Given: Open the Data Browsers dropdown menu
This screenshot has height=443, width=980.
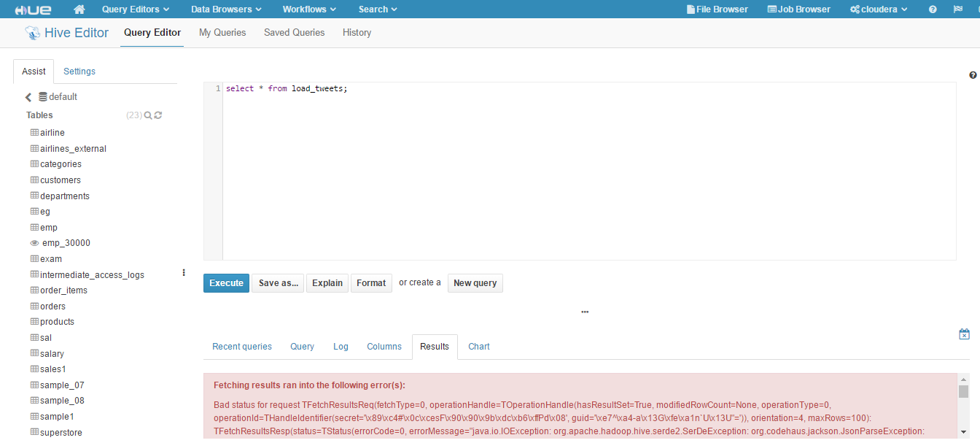Looking at the screenshot, I should pyautogui.click(x=226, y=9).
